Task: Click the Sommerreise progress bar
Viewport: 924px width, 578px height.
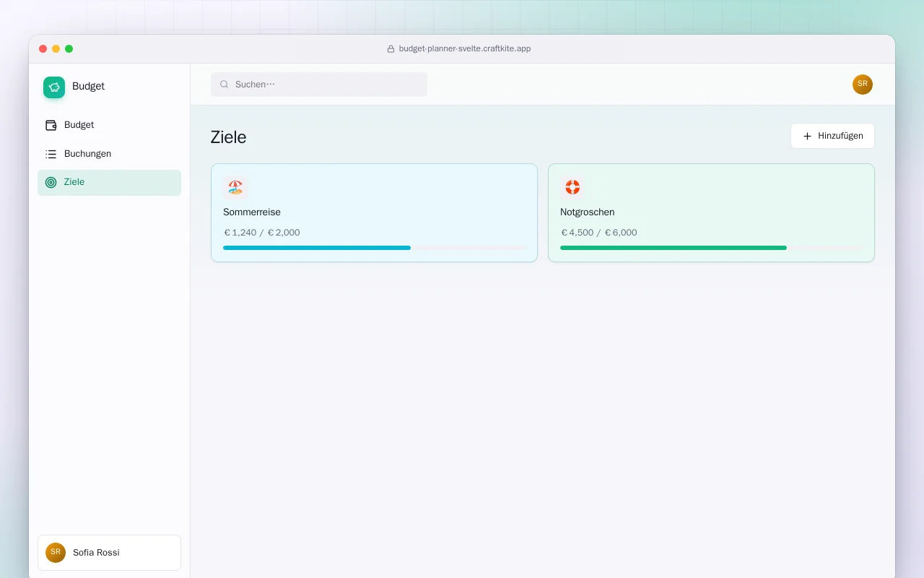Action: (375, 248)
